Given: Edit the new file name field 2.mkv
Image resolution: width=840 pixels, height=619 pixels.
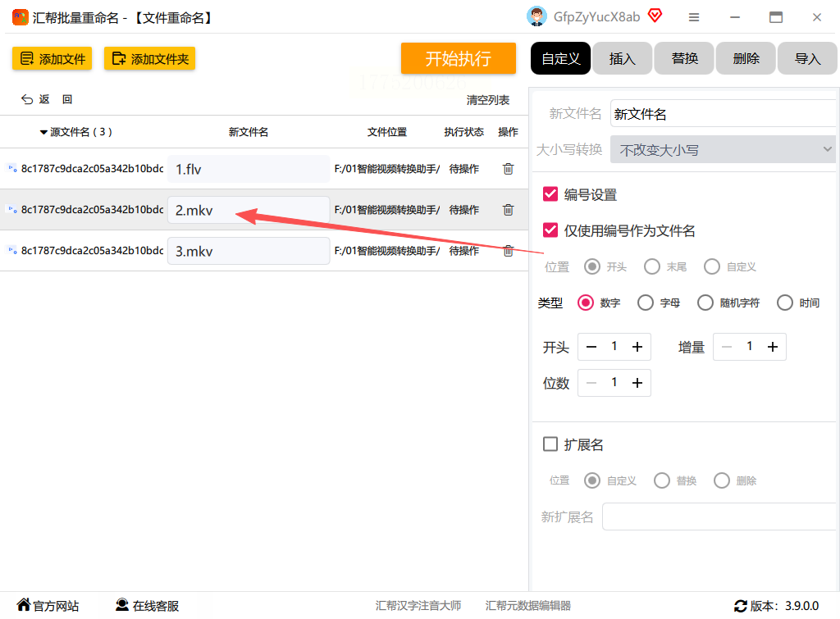Looking at the screenshot, I should (249, 210).
